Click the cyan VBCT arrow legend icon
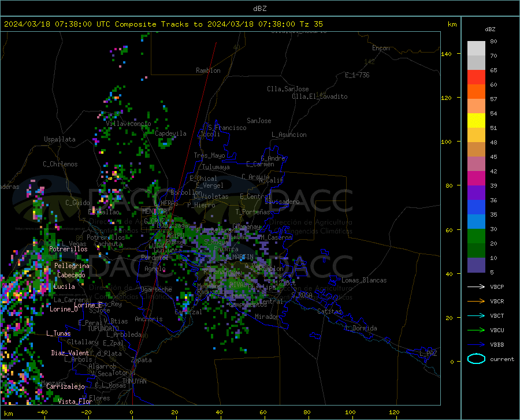Viewport: 520px width, 420px height. (x=476, y=315)
